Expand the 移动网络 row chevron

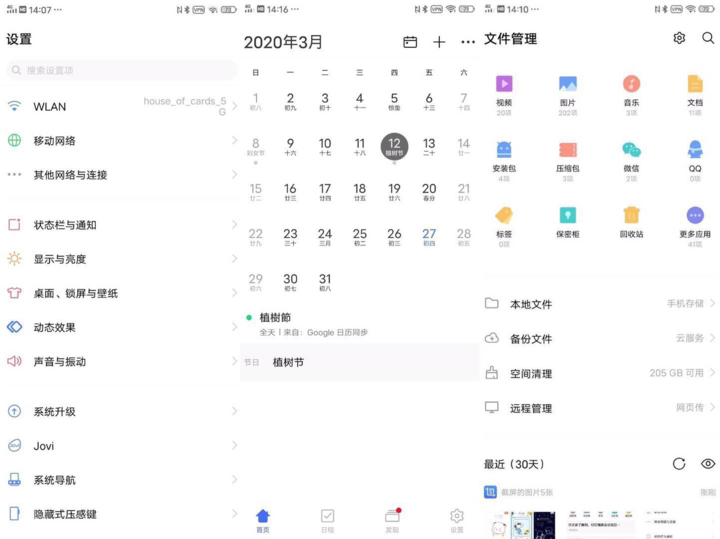point(234,140)
